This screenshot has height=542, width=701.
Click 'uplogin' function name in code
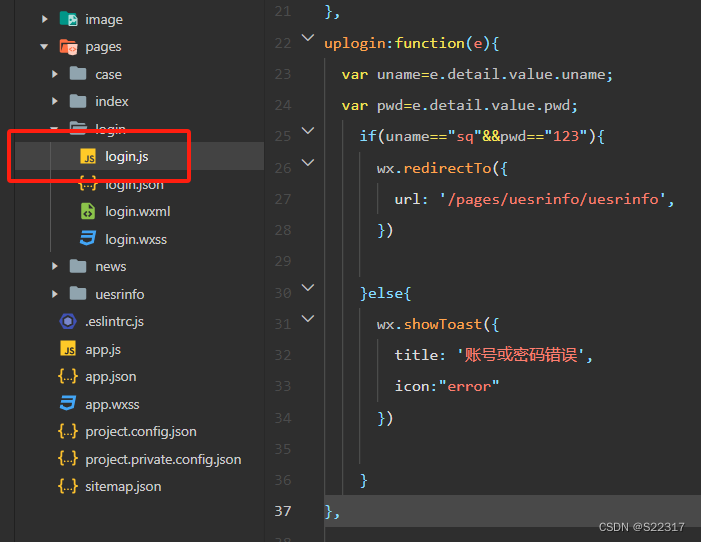pyautogui.click(x=355, y=43)
